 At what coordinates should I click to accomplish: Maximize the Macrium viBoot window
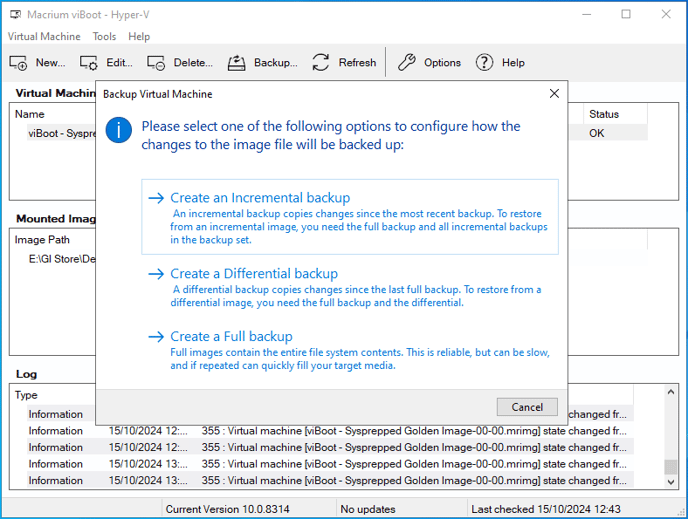pos(626,14)
